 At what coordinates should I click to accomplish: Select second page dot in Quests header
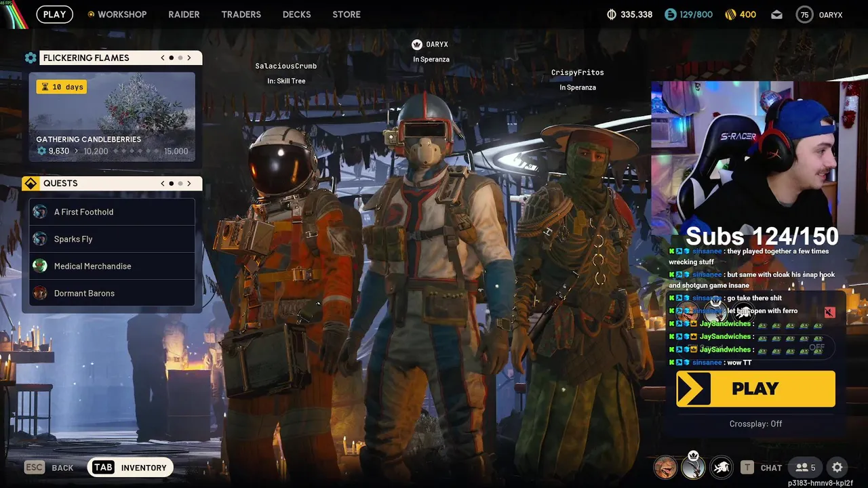pyautogui.click(x=180, y=183)
